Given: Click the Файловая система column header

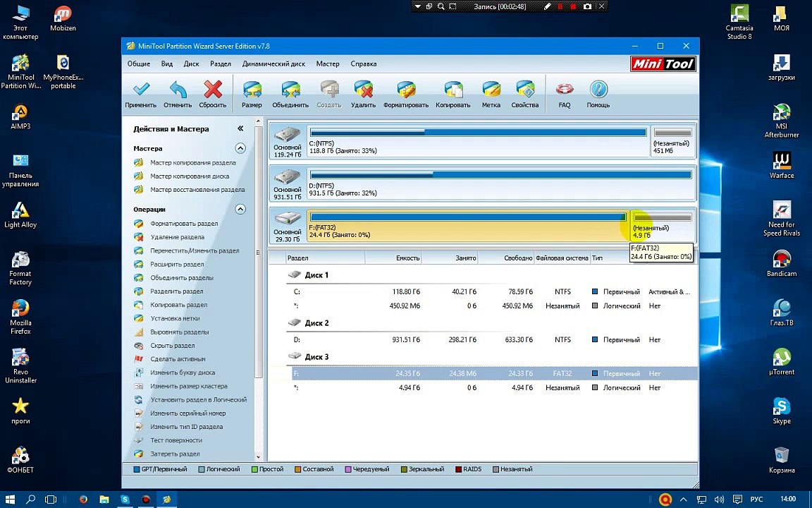Looking at the screenshot, I should tap(562, 258).
